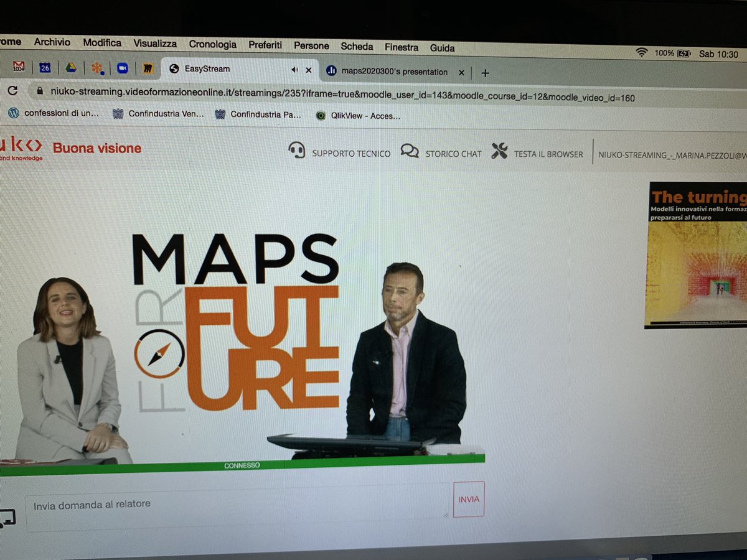This screenshot has height=560, width=747.
Task: Open the Preferiti menu
Action: (x=265, y=45)
